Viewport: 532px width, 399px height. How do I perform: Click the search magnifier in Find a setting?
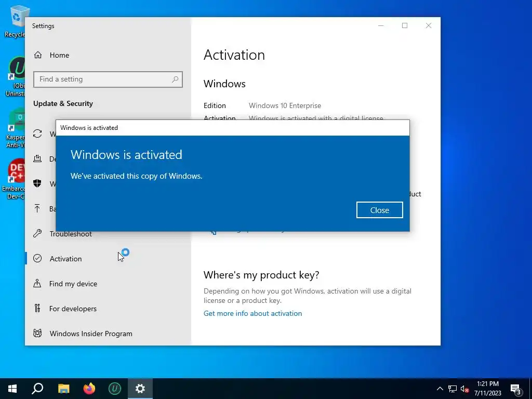click(x=175, y=79)
